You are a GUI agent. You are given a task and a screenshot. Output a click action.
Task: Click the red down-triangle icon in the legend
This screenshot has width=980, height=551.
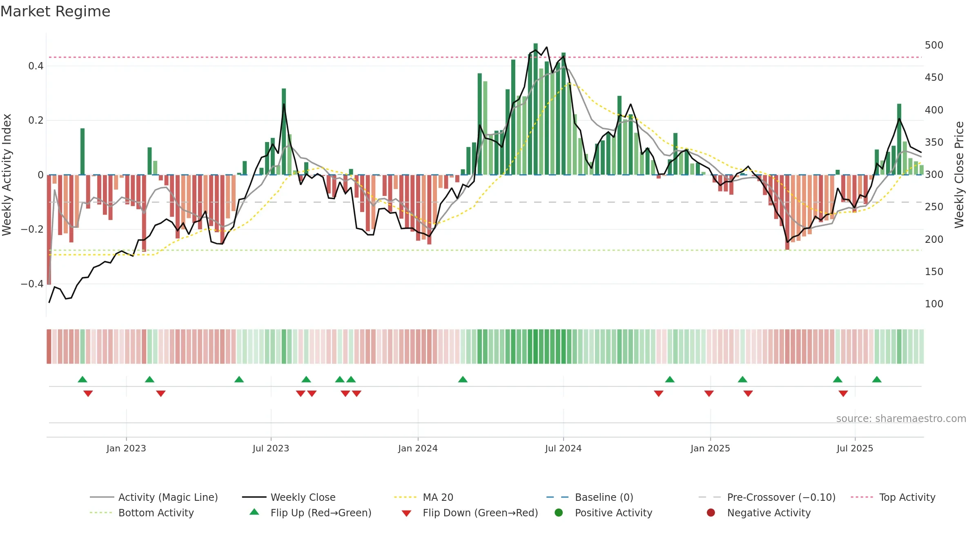tap(406, 513)
